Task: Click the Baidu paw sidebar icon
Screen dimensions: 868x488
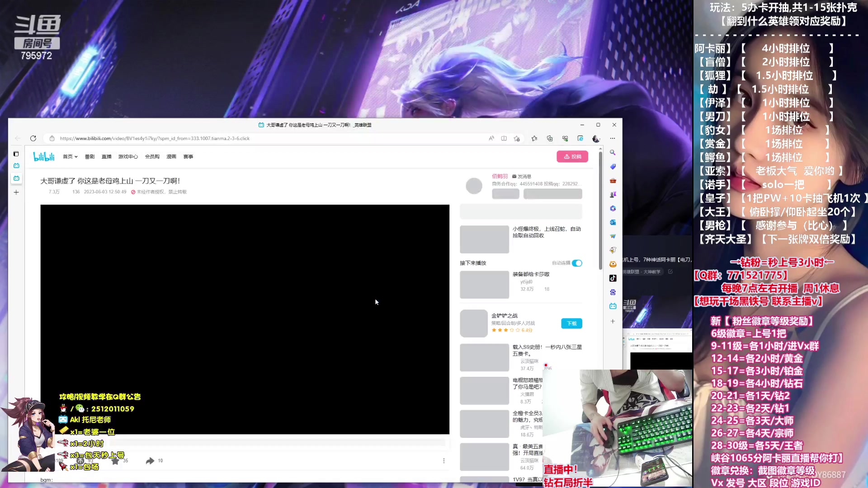Action: [613, 292]
